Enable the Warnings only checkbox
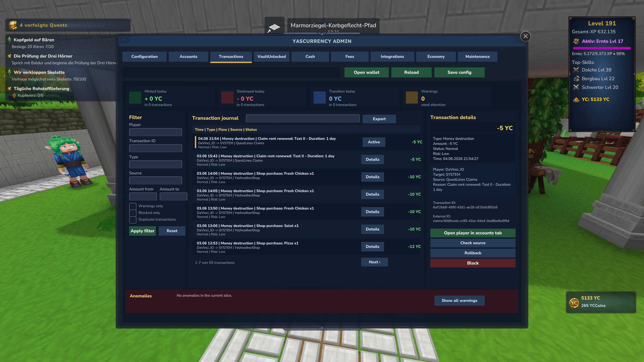Viewport: 644px width, 362px height. click(133, 206)
